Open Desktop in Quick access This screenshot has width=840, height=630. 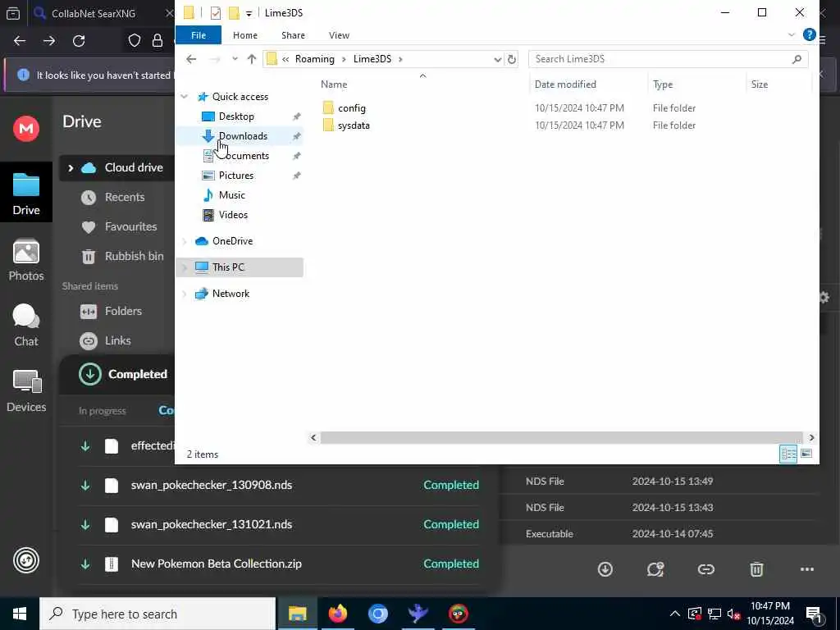pyautogui.click(x=236, y=116)
